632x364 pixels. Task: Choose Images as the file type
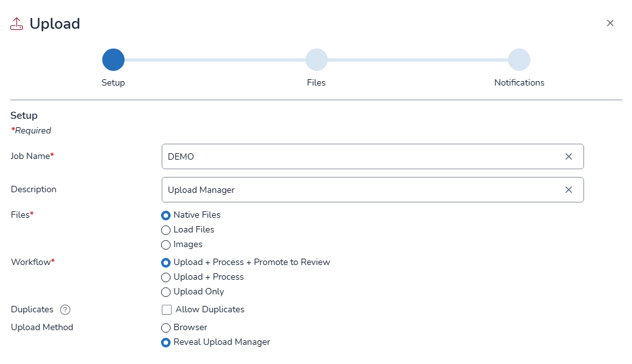[166, 245]
